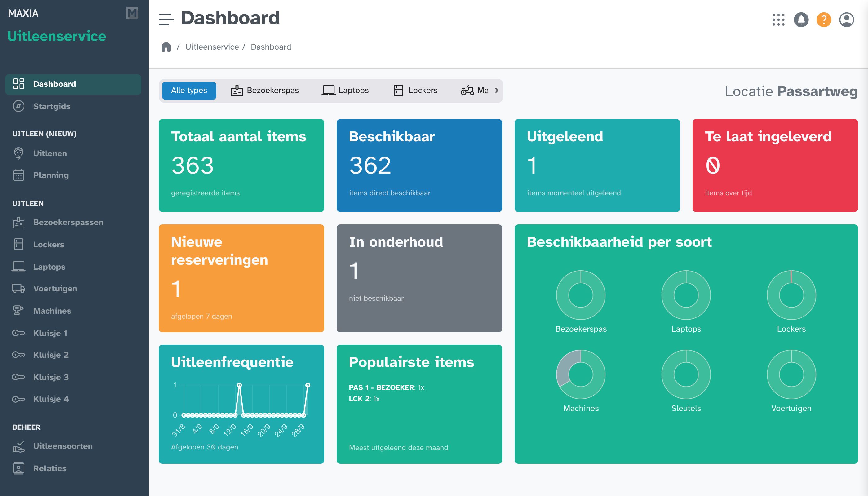The height and width of the screenshot is (496, 868).
Task: Click the home icon in breadcrumb
Action: click(166, 47)
